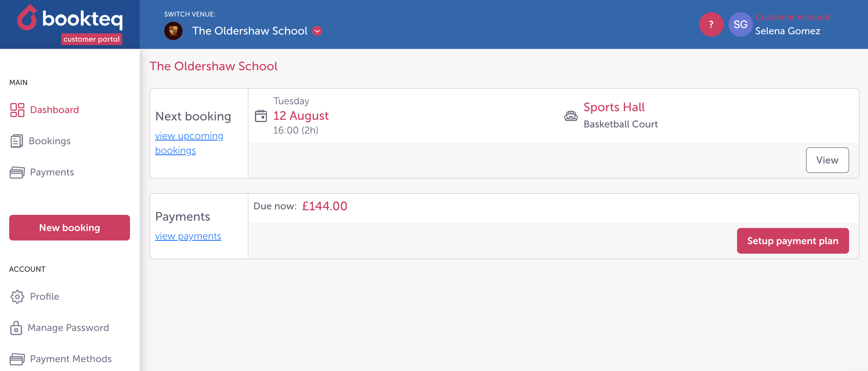Click the Payments card icon in sidebar
Viewport: 868px width, 371px height.
17,172
